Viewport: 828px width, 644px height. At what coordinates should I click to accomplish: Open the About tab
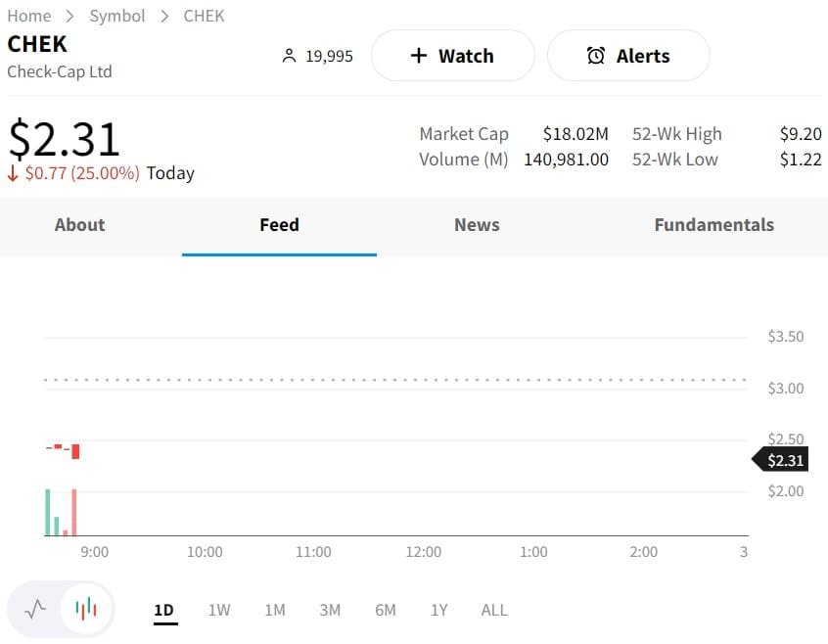(x=79, y=225)
